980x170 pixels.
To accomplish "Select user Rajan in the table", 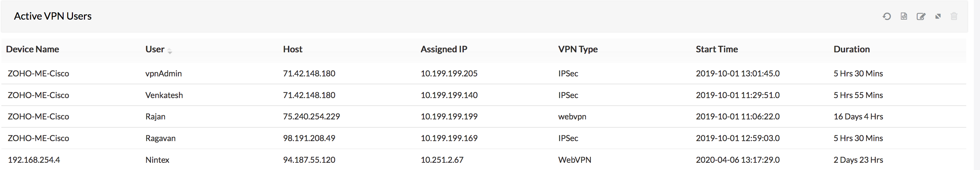I will 155,117.
